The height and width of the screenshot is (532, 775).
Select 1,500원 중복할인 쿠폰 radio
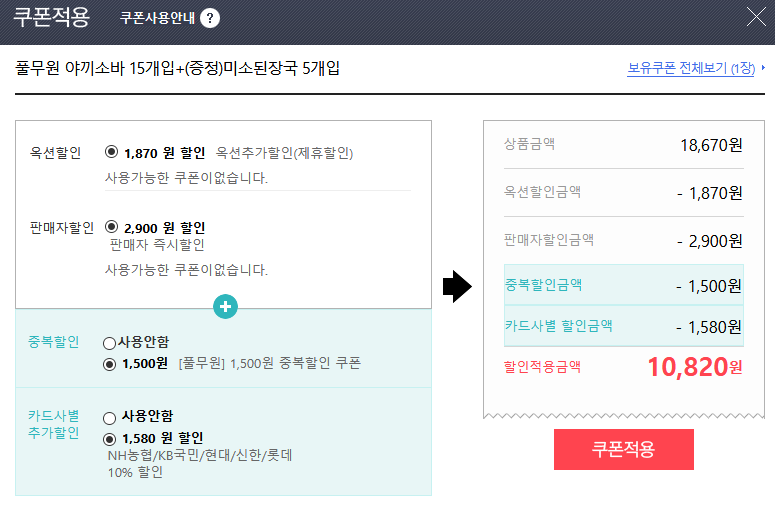pyautogui.click(x=109, y=364)
